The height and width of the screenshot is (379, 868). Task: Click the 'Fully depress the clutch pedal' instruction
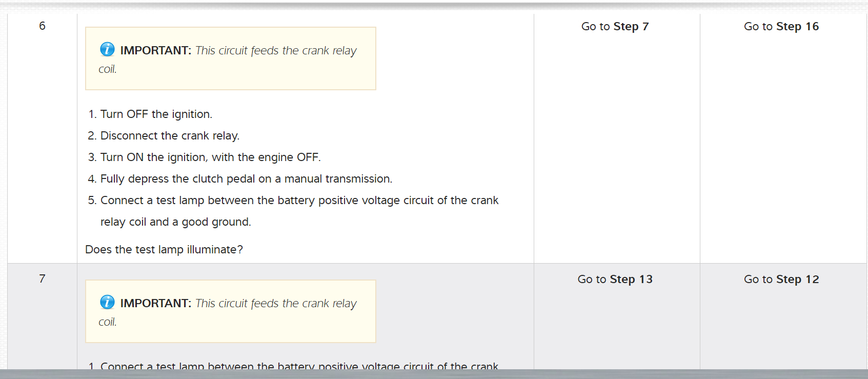pyautogui.click(x=246, y=179)
